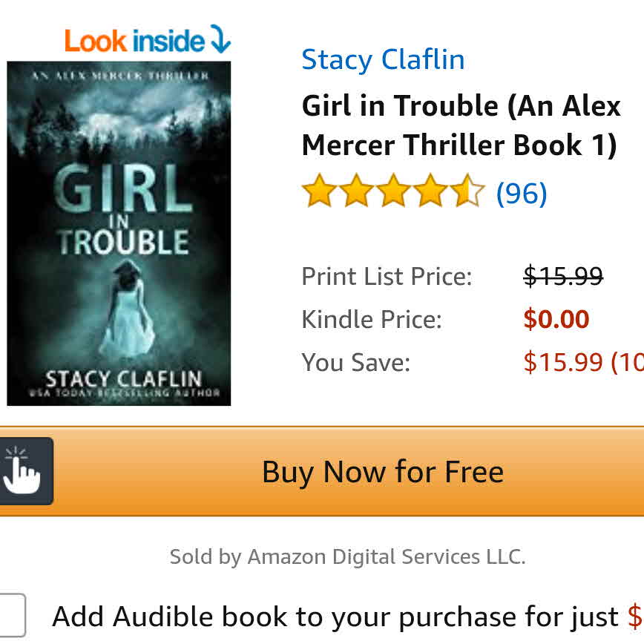The height and width of the screenshot is (644, 644).
Task: Click the Kindle Price label
Action: point(371,319)
